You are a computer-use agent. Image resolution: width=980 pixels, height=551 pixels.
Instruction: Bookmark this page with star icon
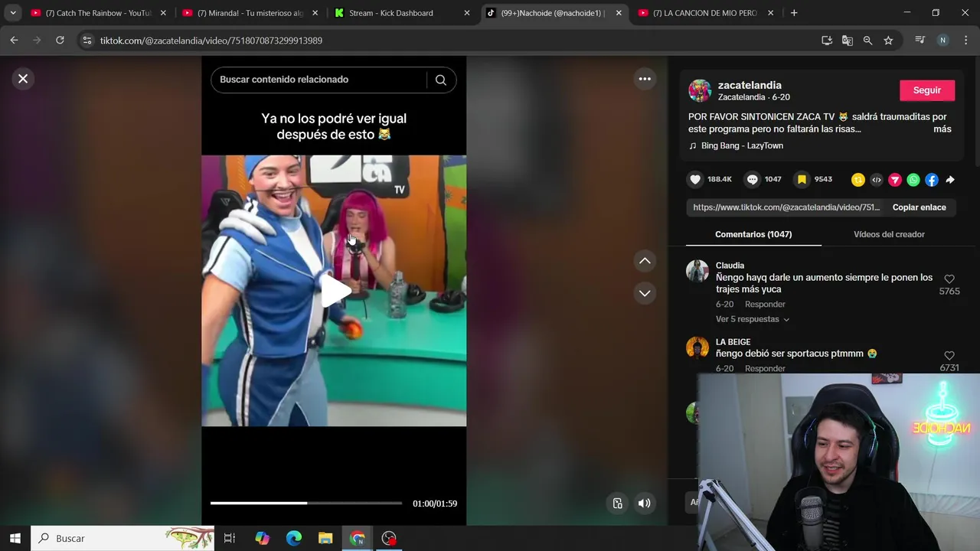888,41
